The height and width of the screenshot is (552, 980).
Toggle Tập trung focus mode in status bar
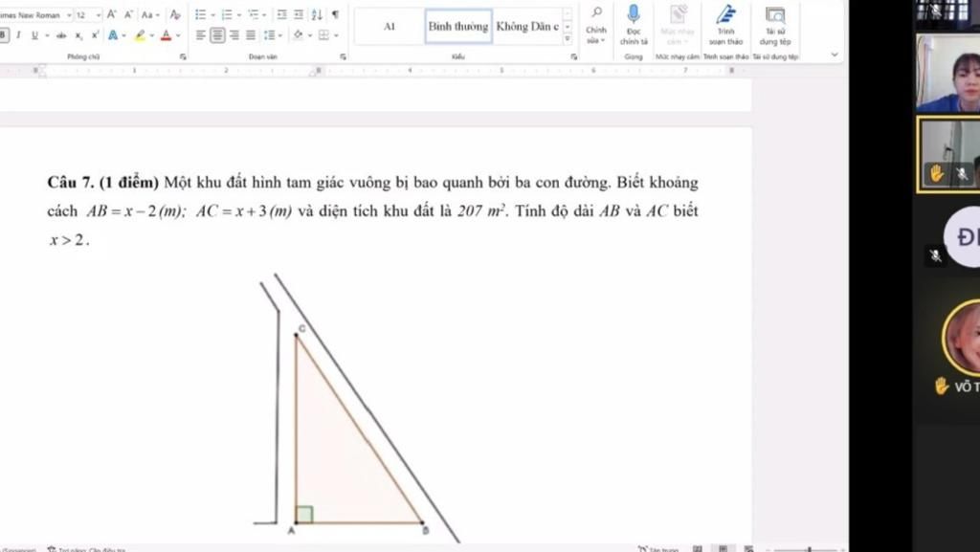pyautogui.click(x=657, y=549)
